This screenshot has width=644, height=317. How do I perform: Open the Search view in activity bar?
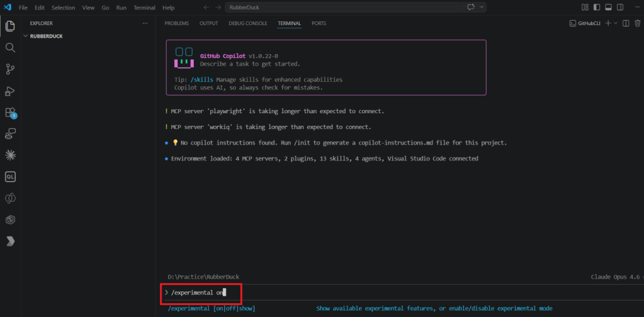click(10, 48)
